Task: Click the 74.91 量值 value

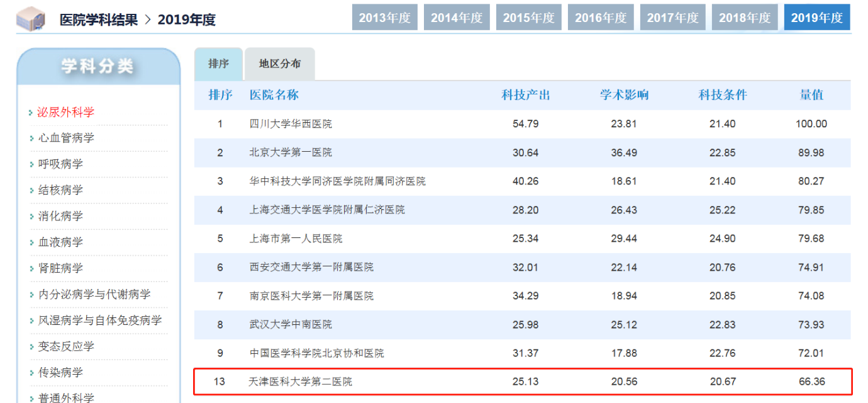Action: click(x=811, y=267)
